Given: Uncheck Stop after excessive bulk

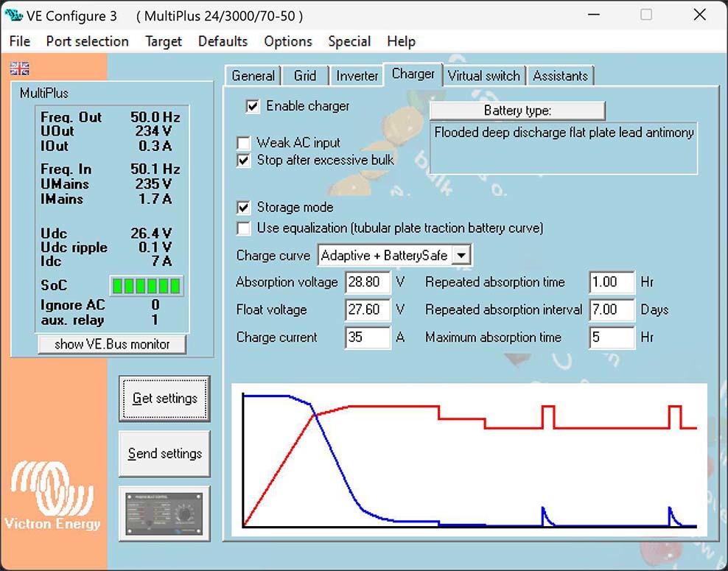Looking at the screenshot, I should (x=243, y=160).
